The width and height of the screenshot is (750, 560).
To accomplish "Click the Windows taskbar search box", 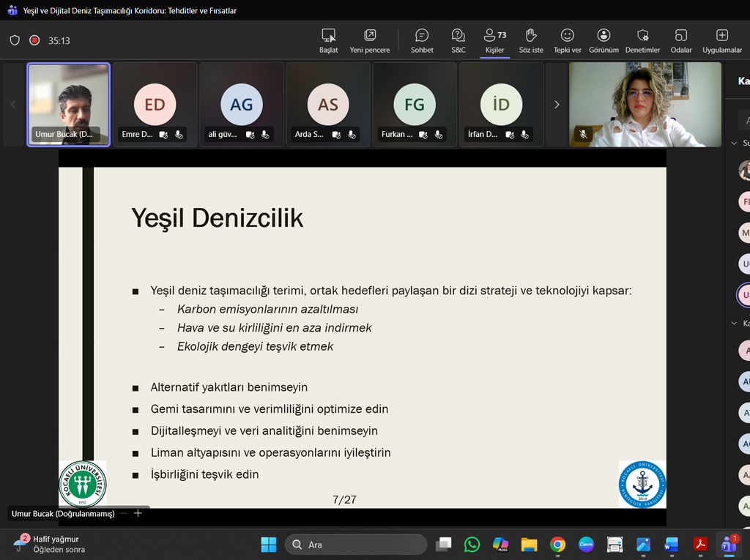I will [x=355, y=545].
